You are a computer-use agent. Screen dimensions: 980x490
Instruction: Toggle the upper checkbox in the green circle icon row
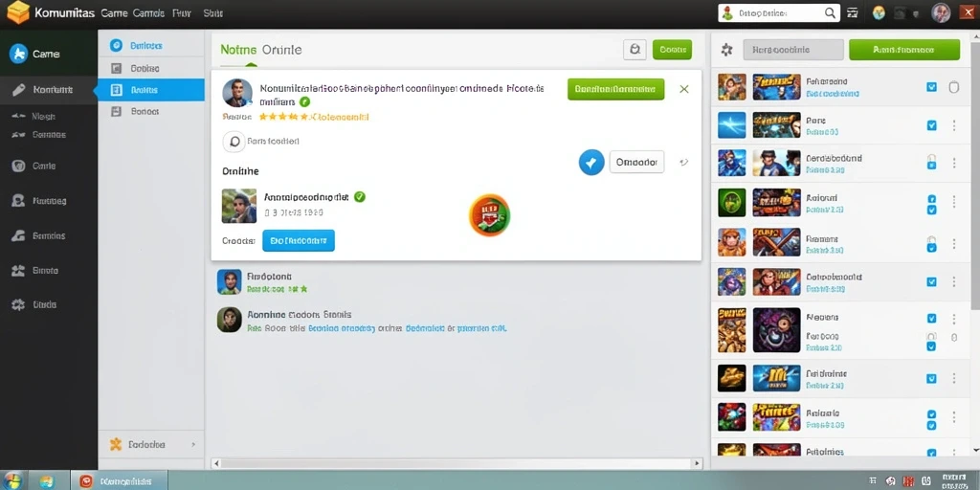click(931, 199)
